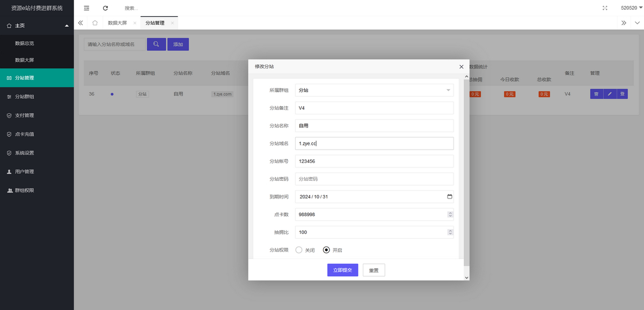
Task: Select the 关闭 radio option
Action: pyautogui.click(x=299, y=250)
